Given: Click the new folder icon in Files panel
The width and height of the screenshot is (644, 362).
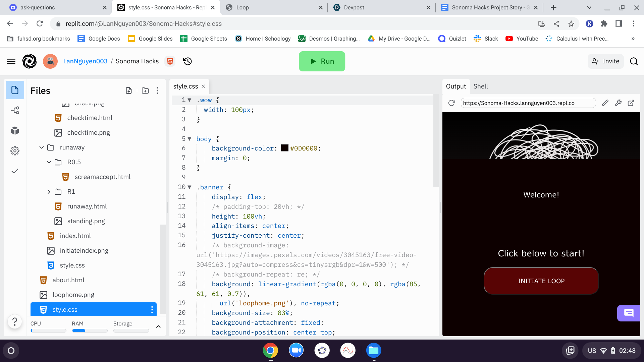Looking at the screenshot, I should 145,90.
